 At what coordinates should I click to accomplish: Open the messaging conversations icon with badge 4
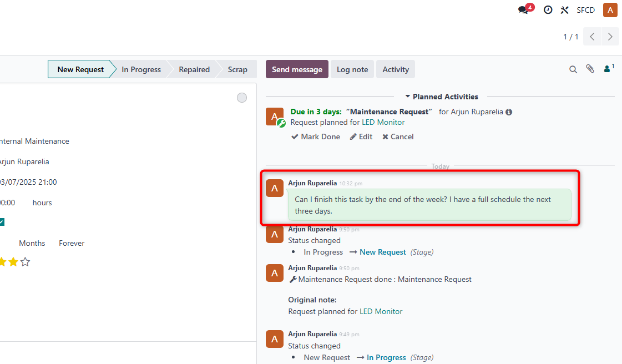[522, 9]
